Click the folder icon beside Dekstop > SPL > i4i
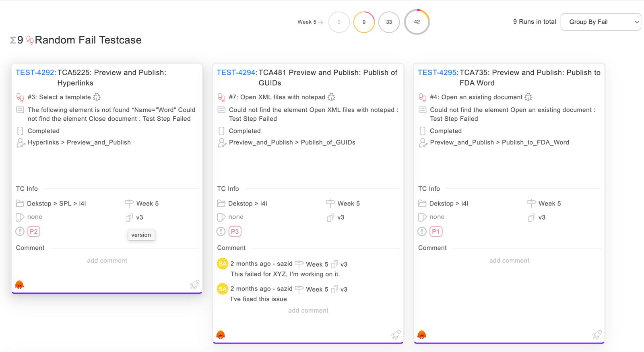Image resolution: width=644 pixels, height=352 pixels. coord(20,204)
